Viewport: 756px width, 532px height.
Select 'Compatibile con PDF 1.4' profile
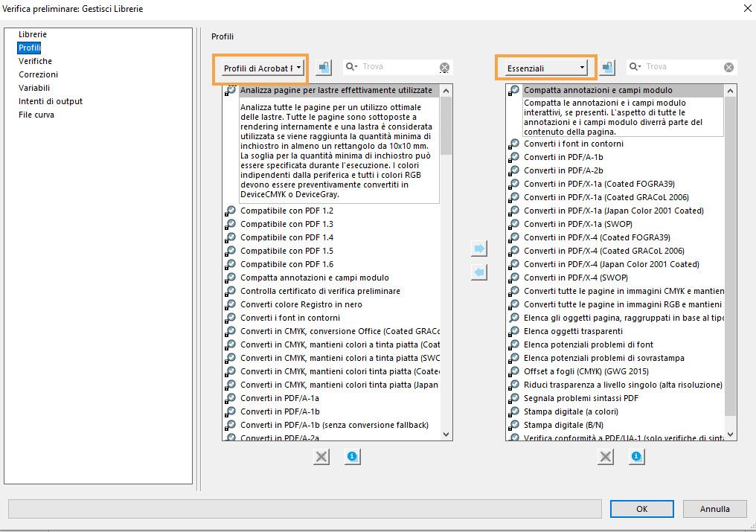pos(287,237)
